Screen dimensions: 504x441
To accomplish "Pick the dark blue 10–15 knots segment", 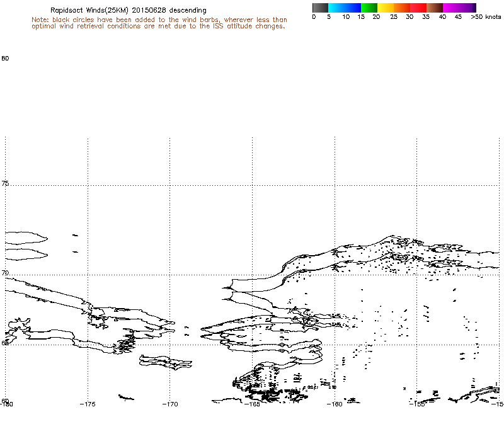I will [353, 8].
